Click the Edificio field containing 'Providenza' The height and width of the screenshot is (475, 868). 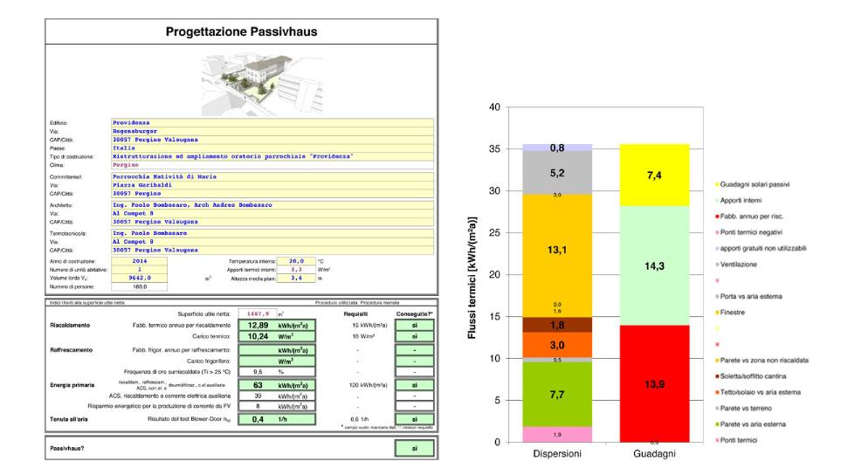coord(272,123)
